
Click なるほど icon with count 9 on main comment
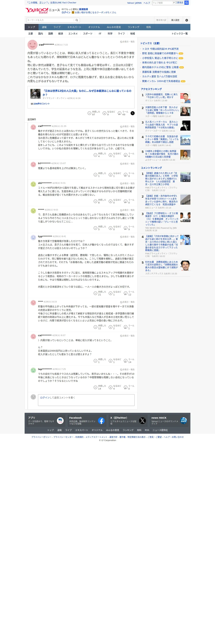[x=104, y=113]
